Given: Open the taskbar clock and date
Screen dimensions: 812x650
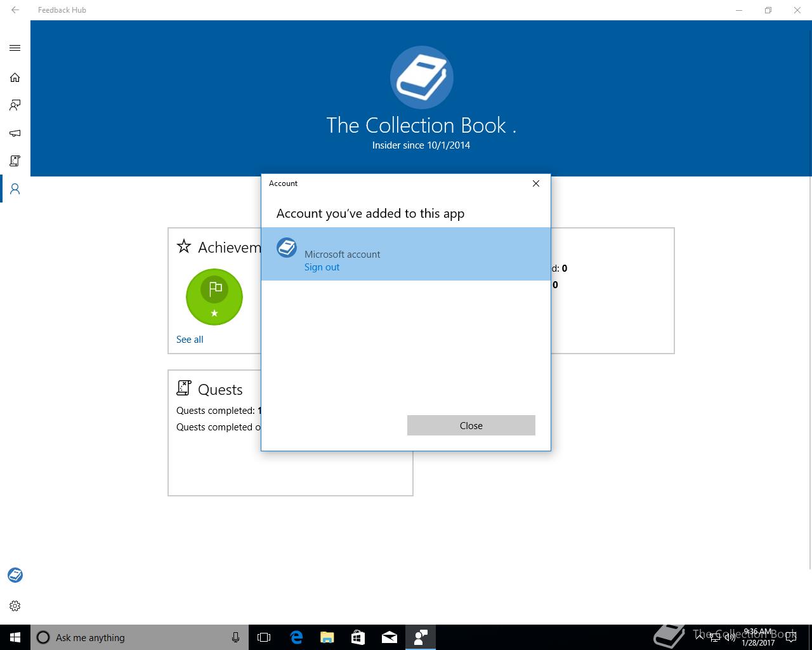Looking at the screenshot, I should point(758,637).
